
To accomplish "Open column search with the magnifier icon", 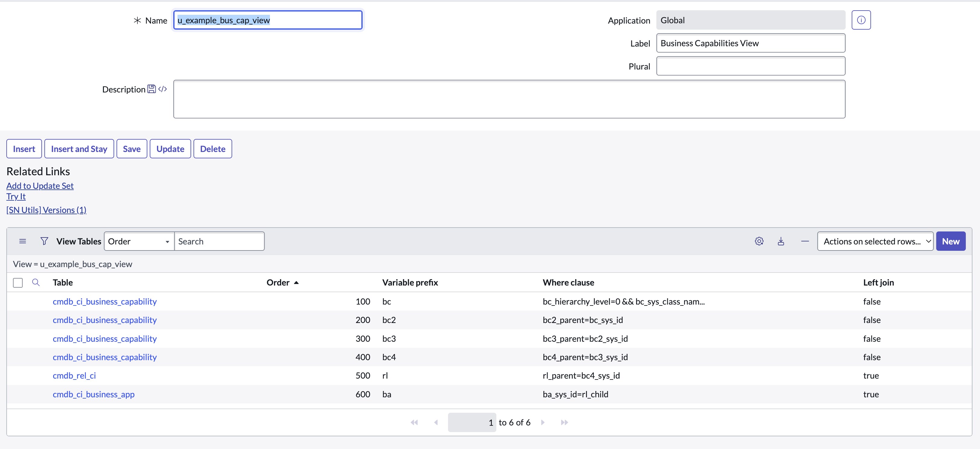I will pyautogui.click(x=35, y=283).
